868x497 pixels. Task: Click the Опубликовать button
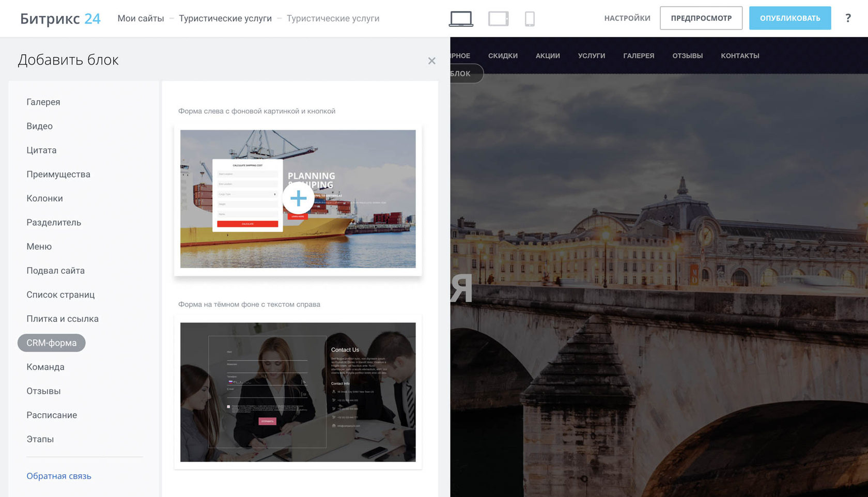pyautogui.click(x=789, y=18)
